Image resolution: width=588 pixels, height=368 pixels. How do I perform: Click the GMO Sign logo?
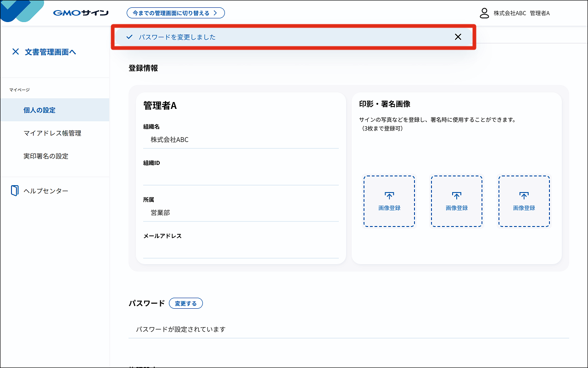click(x=81, y=13)
